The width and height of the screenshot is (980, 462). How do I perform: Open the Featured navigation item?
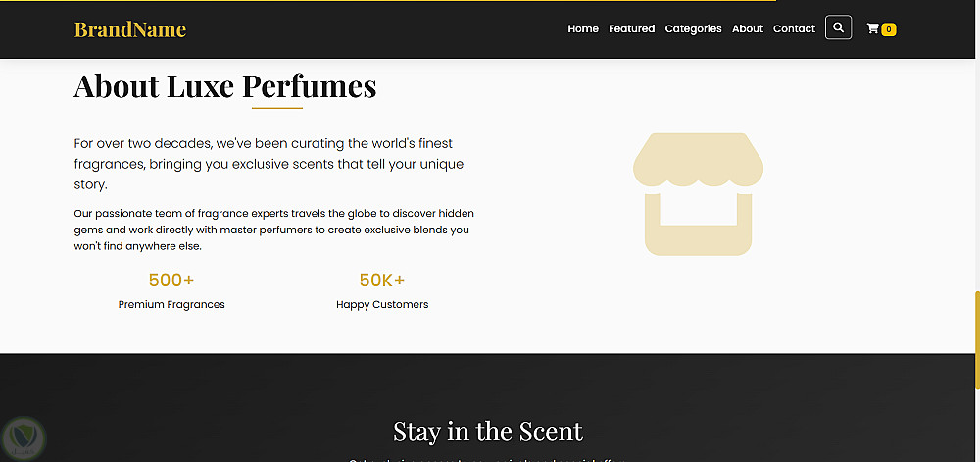[x=631, y=29]
